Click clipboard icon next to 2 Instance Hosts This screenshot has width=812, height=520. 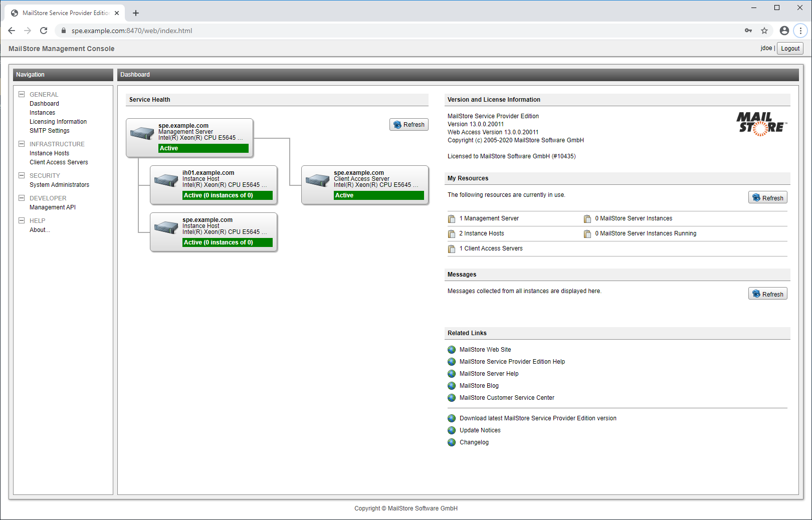(452, 234)
